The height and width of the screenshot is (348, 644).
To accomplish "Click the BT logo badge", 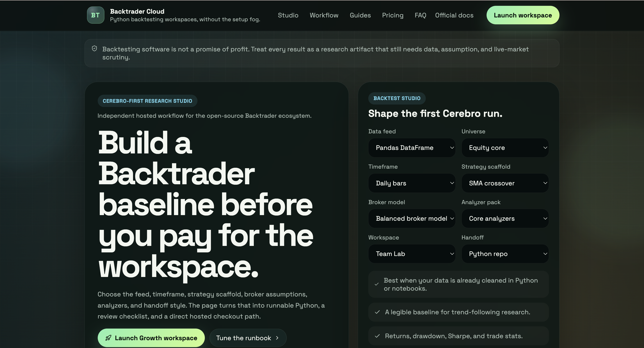I will click(x=95, y=15).
